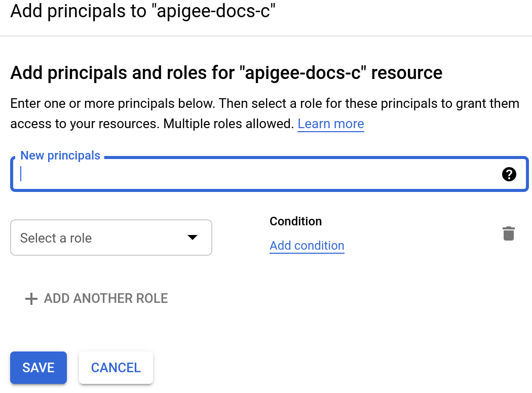Screen dimensions: 532x393
Task: Discard the dialog using CANCEL
Action: point(116,368)
